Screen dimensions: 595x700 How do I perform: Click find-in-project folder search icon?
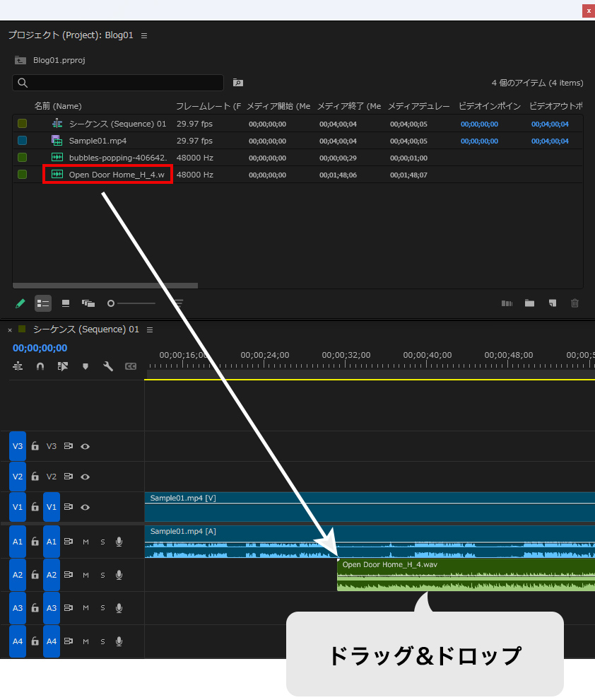pyautogui.click(x=238, y=83)
